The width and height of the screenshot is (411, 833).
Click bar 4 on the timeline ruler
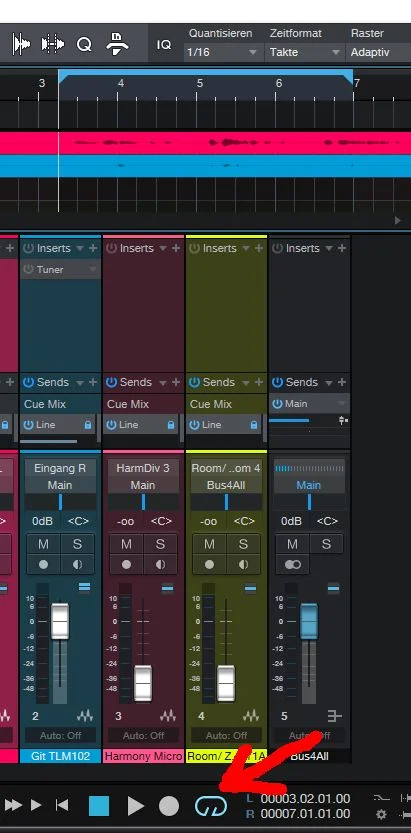pos(121,83)
